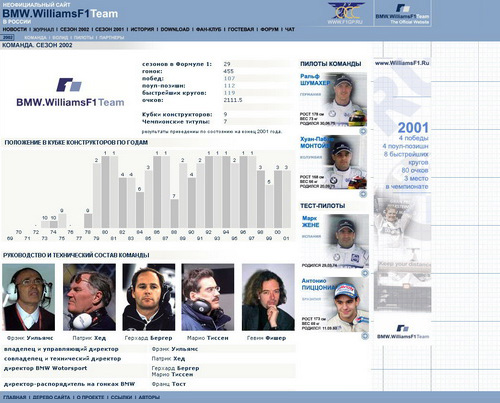
Task: Click the ССЫЛКИ footer link
Action: (120, 397)
